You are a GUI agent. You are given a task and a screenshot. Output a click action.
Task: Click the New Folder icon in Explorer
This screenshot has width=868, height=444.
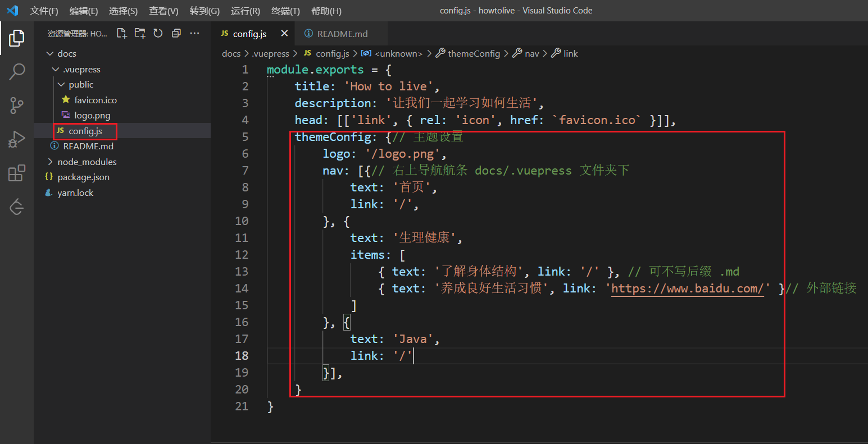[x=140, y=34]
